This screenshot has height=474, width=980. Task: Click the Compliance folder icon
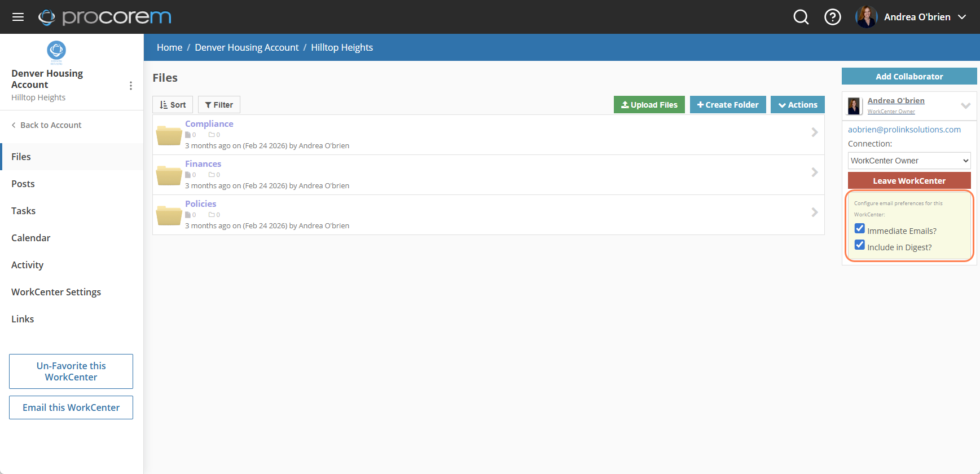click(169, 135)
